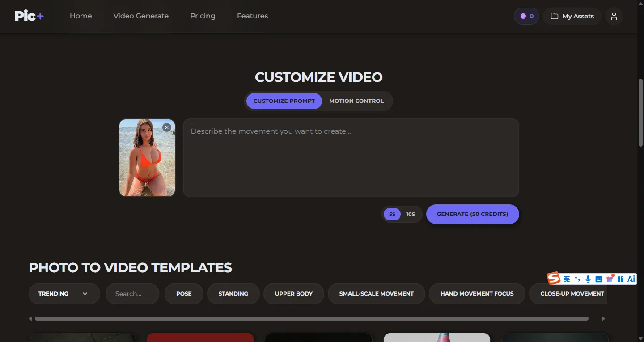
Task: Switch to Motion Control mode
Action: [x=356, y=101]
